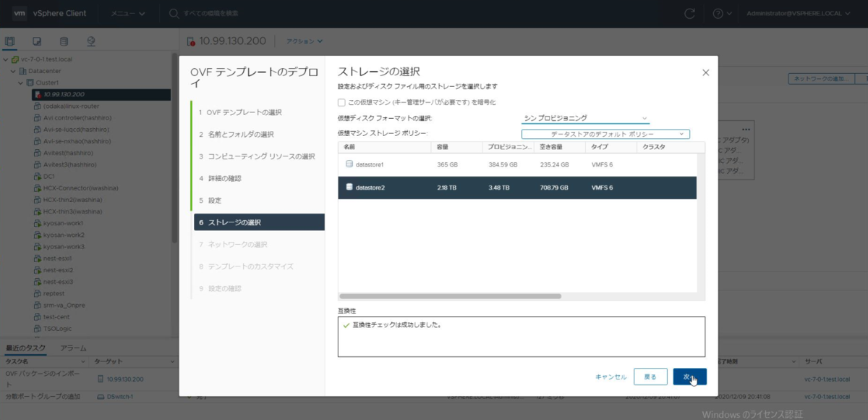This screenshot has height=420, width=868.
Task: Select the datastore1 row
Action: coord(516,164)
